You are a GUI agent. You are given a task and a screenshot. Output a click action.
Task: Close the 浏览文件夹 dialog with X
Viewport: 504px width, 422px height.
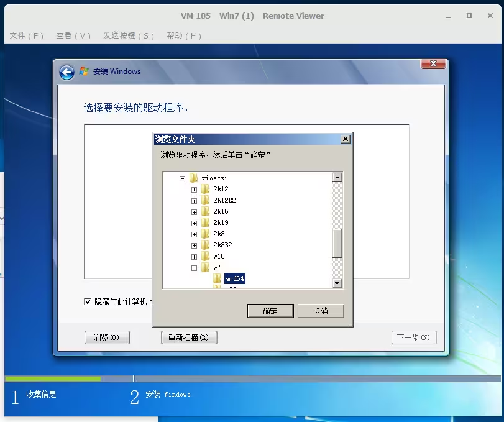coord(346,139)
